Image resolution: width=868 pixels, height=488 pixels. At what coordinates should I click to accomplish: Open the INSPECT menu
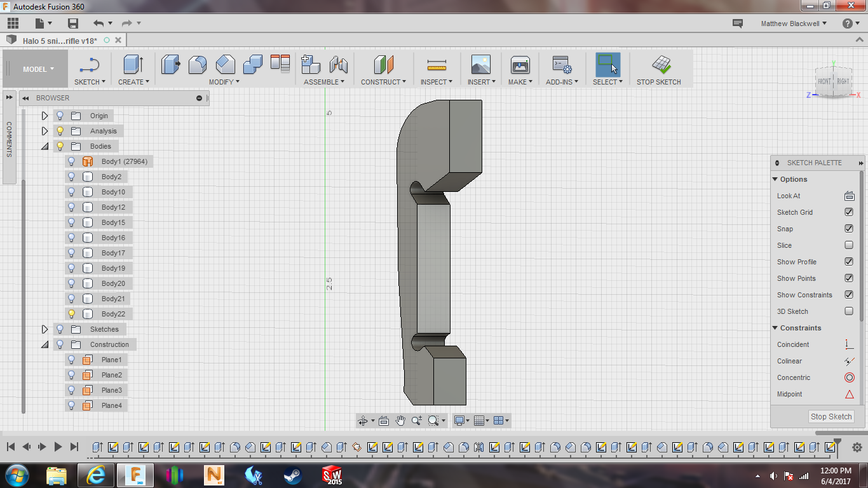pyautogui.click(x=437, y=82)
